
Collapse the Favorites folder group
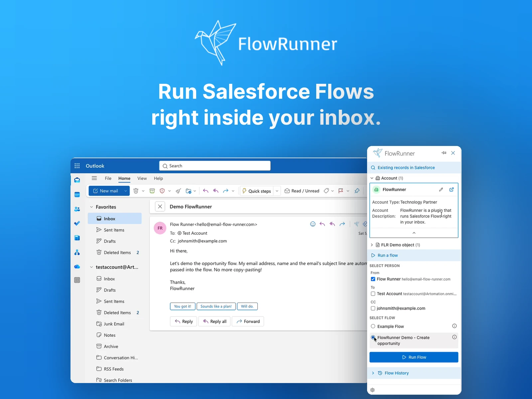[91, 207]
